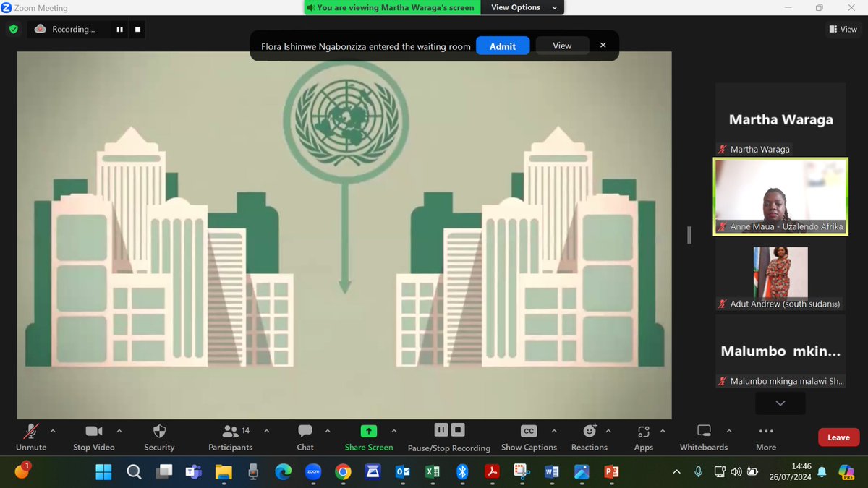Open Photos app from the taskbar
Viewport: 868px width, 488px height.
[x=581, y=472]
